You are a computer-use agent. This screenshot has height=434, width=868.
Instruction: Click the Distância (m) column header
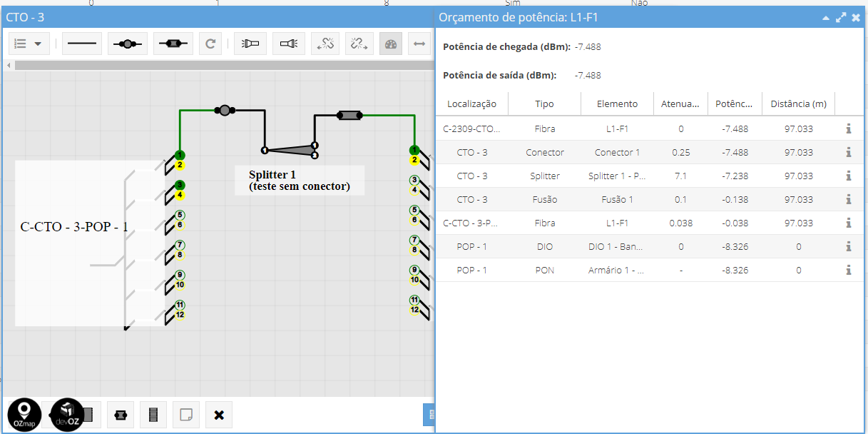click(x=798, y=104)
